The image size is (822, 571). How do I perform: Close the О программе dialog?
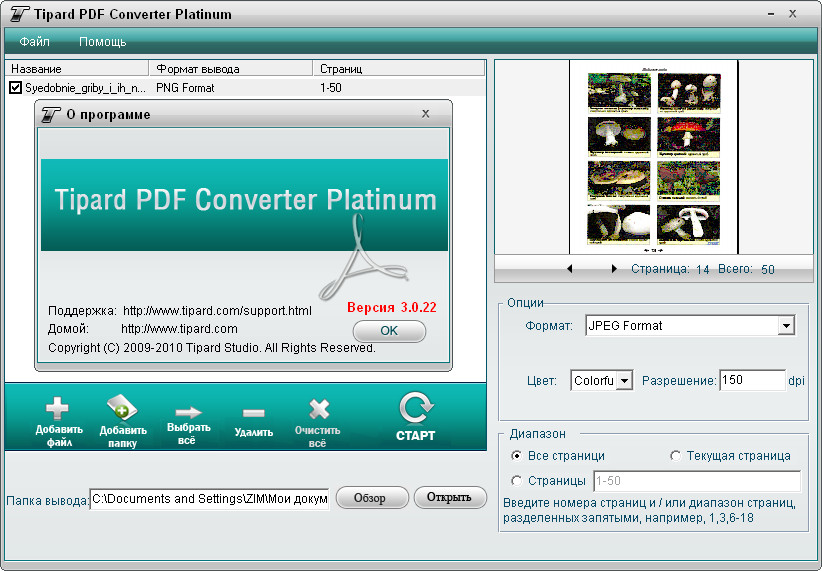point(426,114)
